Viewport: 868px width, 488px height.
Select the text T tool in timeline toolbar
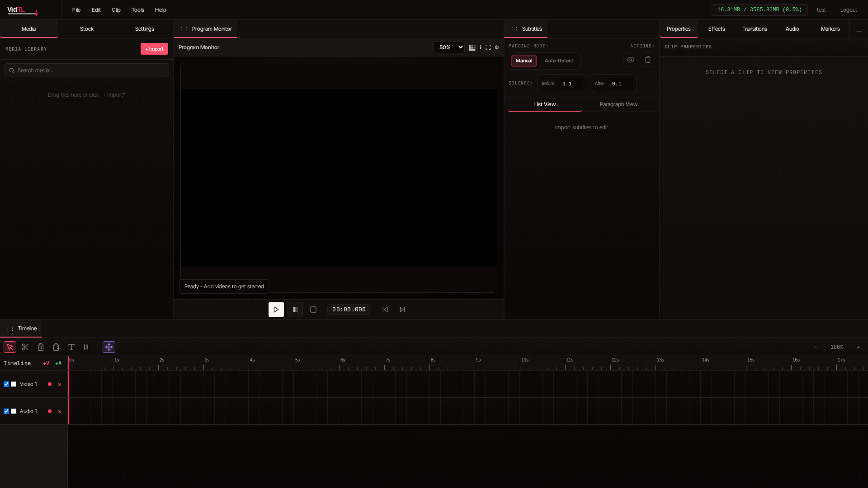(71, 347)
